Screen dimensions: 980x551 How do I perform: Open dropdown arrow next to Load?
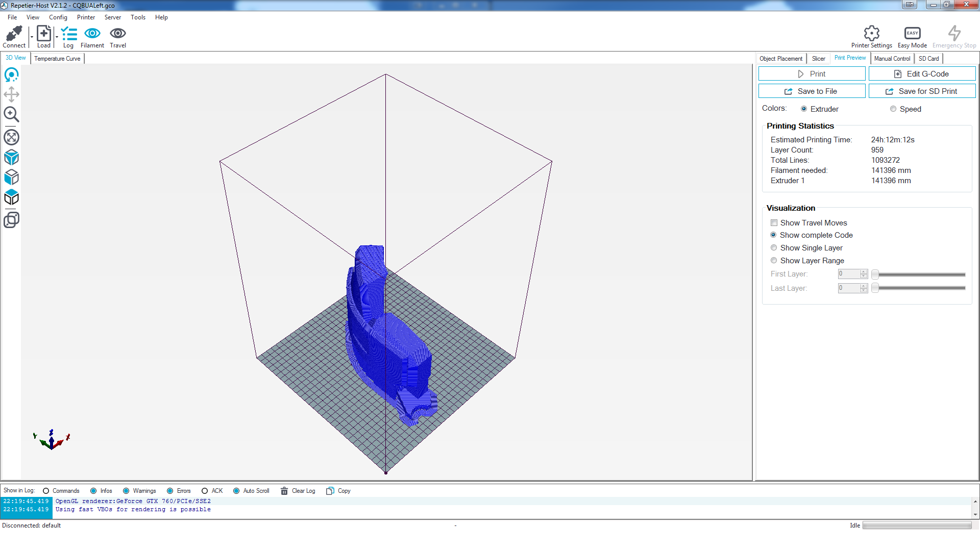57,37
